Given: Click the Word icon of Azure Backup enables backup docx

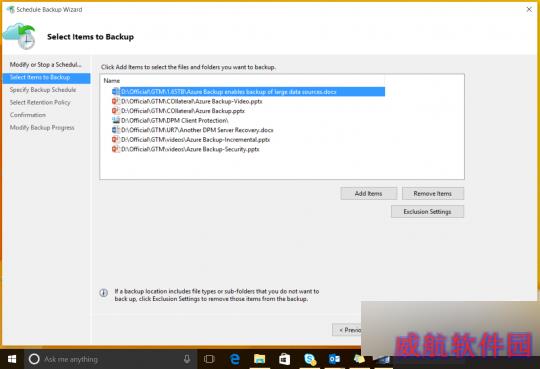Looking at the screenshot, I should tap(116, 92).
